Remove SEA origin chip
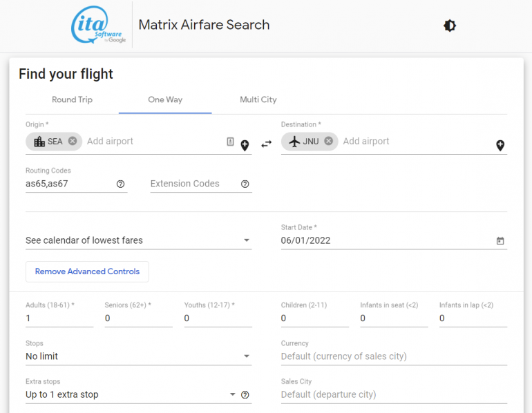 73,141
